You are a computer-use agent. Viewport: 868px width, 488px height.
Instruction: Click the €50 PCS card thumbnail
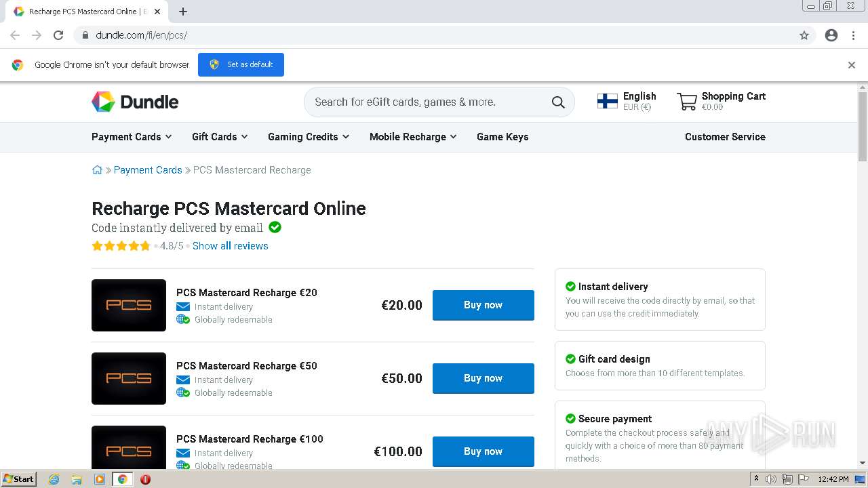(129, 378)
